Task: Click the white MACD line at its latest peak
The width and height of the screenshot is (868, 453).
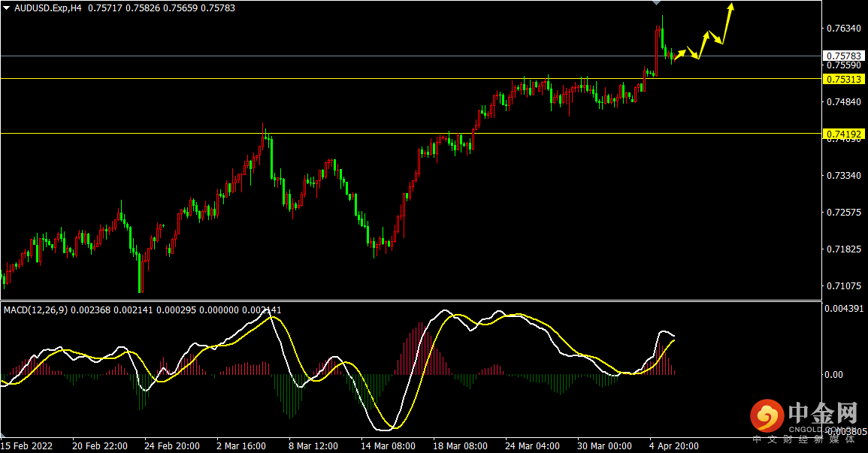Action: click(663, 332)
